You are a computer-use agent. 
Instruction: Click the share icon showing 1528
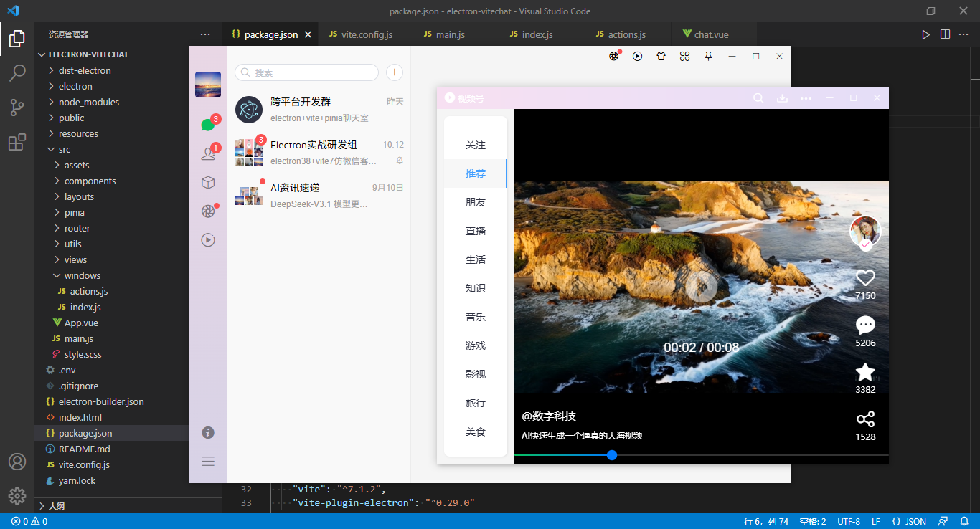pos(865,419)
